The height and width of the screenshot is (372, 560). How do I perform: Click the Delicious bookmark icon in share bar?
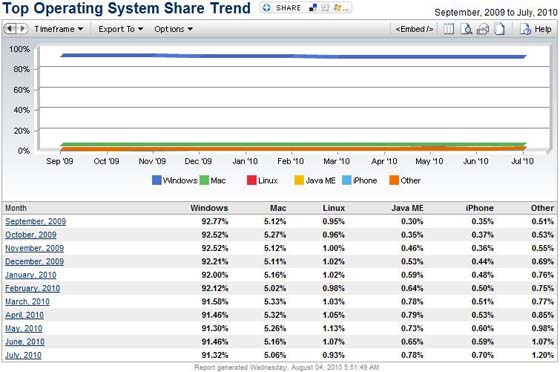[x=313, y=7]
